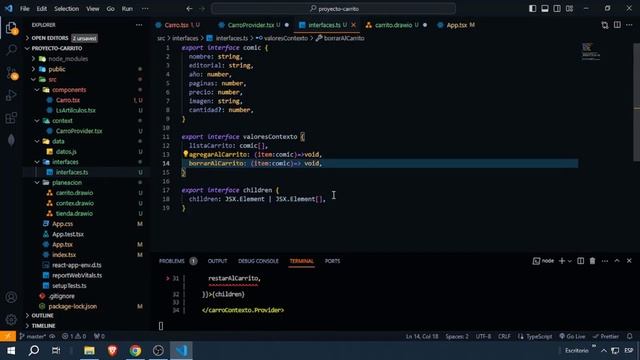
Task: Open errors and warnings count in status bar
Action: pos(74,336)
